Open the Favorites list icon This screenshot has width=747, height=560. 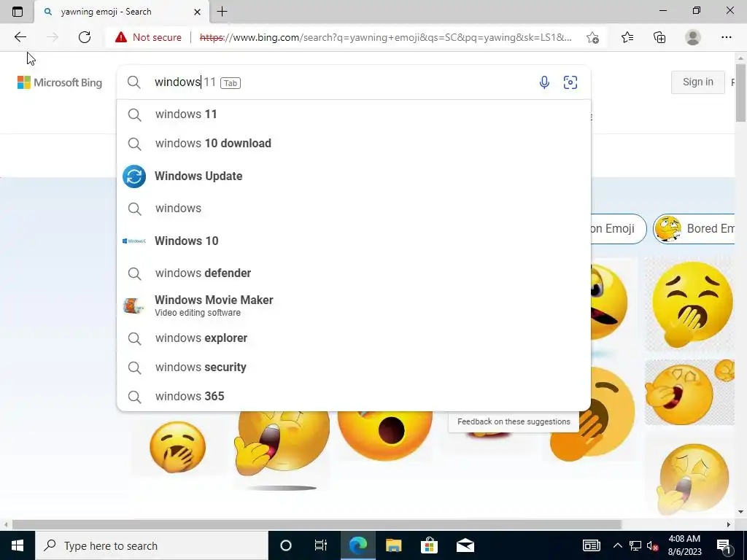[627, 37]
